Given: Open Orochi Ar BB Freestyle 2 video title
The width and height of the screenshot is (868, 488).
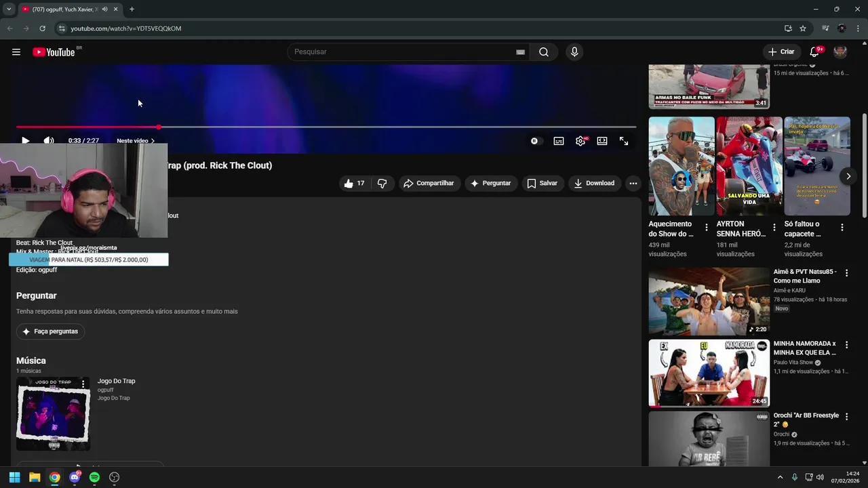Looking at the screenshot, I should click(x=806, y=420).
